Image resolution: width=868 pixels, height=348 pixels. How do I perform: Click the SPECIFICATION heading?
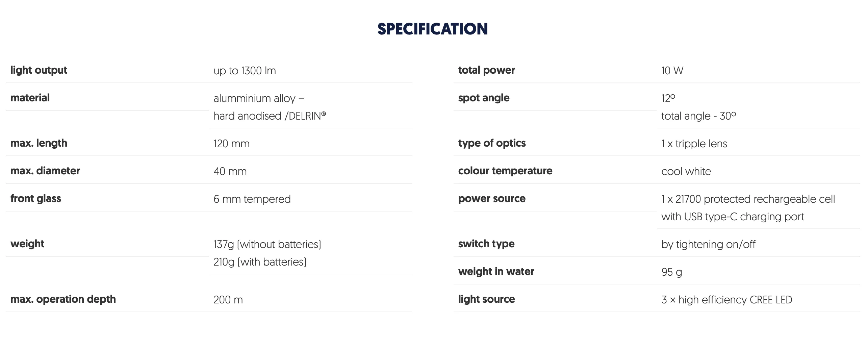[433, 29]
